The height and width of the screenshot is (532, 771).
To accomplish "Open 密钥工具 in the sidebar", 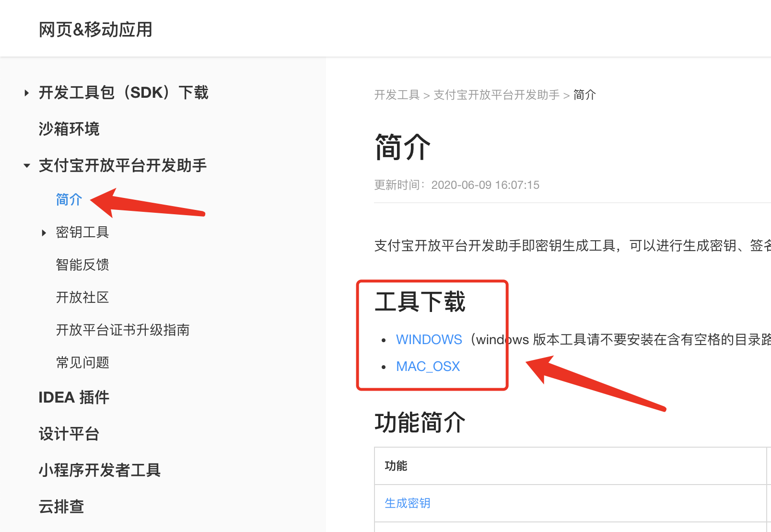I will (x=82, y=232).
